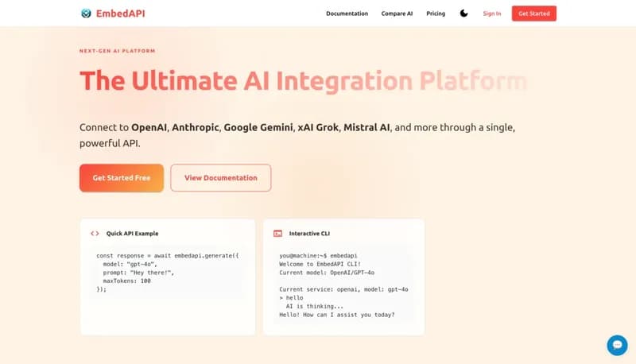Open the chat support bubble
The image size is (636, 364).
point(617,345)
